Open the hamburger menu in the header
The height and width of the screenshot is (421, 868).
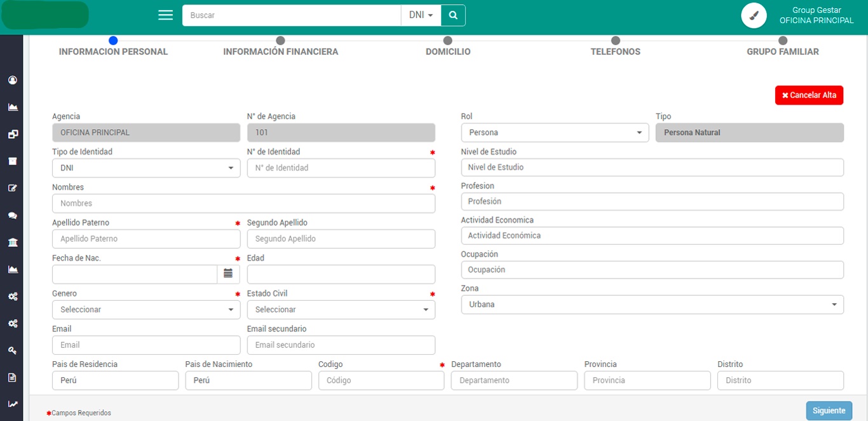pos(165,15)
